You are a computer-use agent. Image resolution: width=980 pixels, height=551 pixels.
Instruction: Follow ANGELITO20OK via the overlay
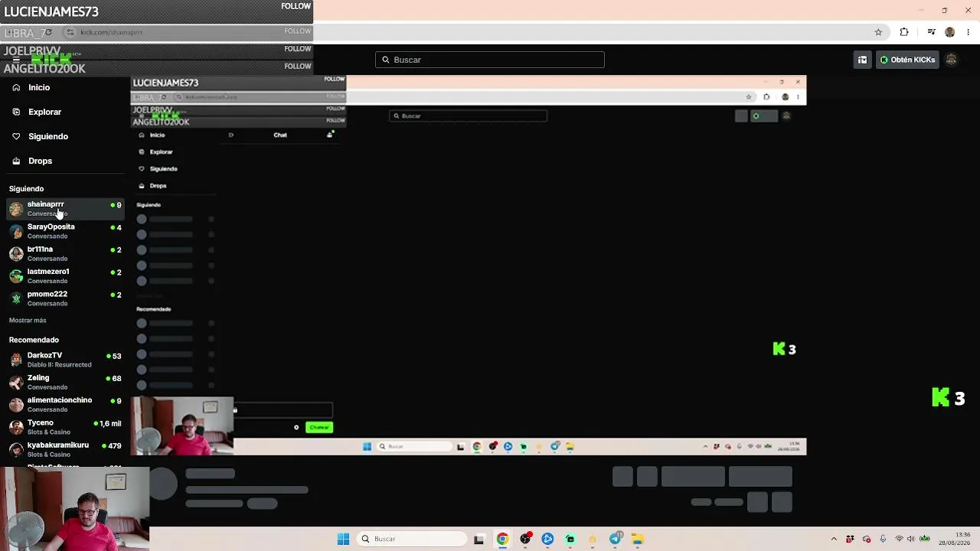(297, 67)
